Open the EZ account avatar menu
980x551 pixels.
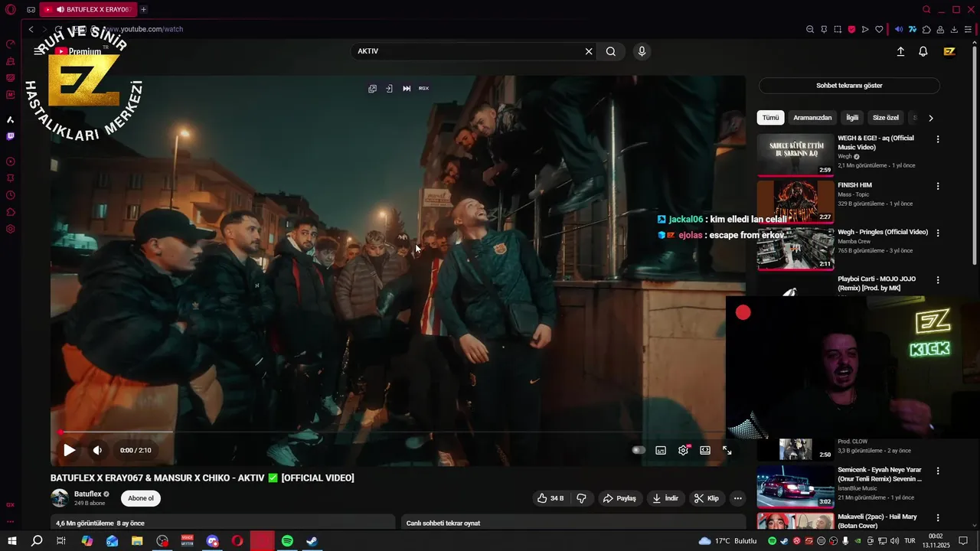(949, 51)
